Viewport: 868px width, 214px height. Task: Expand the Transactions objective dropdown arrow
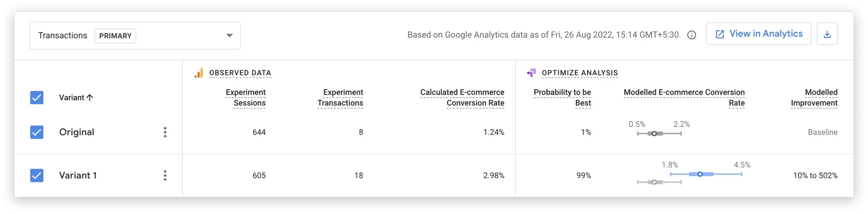(x=229, y=35)
